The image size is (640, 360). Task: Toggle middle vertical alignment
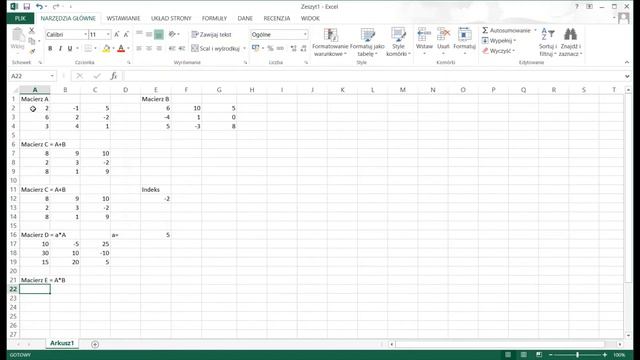pos(149,35)
